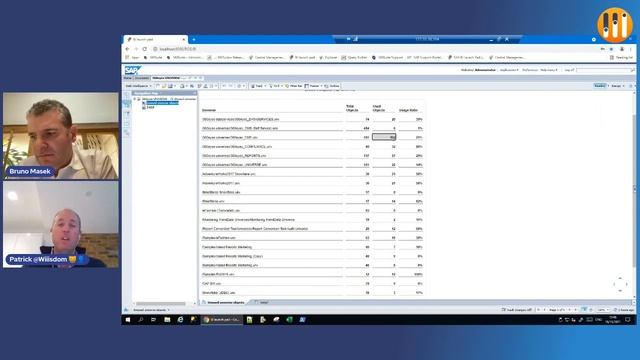
Task: Click the Usage Ratio column header
Action: pos(408,110)
